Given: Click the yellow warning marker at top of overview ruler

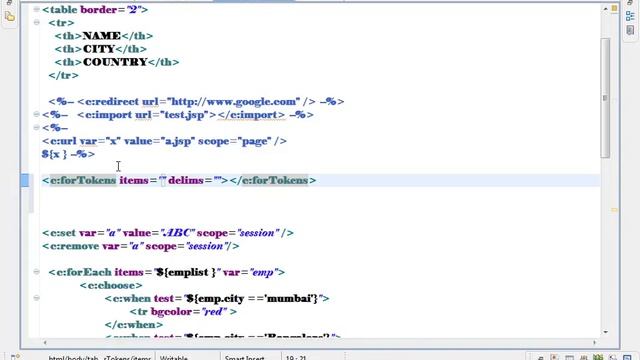Looking at the screenshot, I should [x=614, y=8].
